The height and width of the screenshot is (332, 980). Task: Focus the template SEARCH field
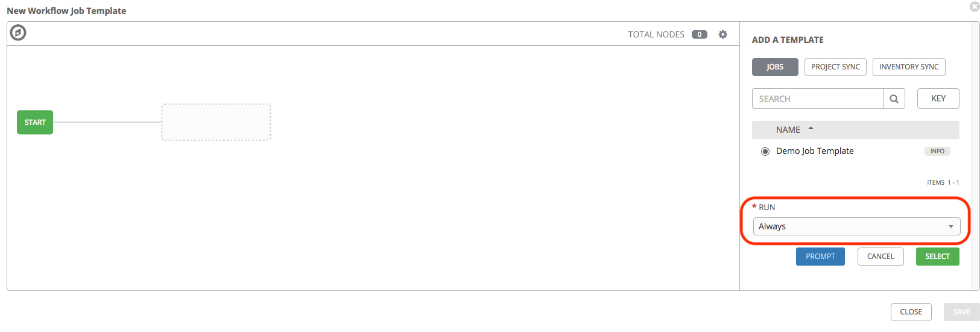(x=817, y=98)
